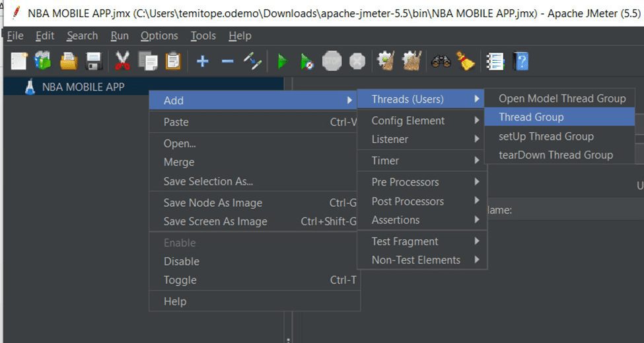Click the Shutdown round X icon
The width and height of the screenshot is (644, 343).
(357, 61)
